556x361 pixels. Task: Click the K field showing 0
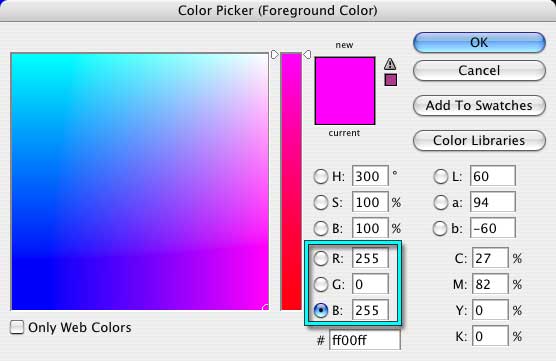pyautogui.click(x=490, y=336)
